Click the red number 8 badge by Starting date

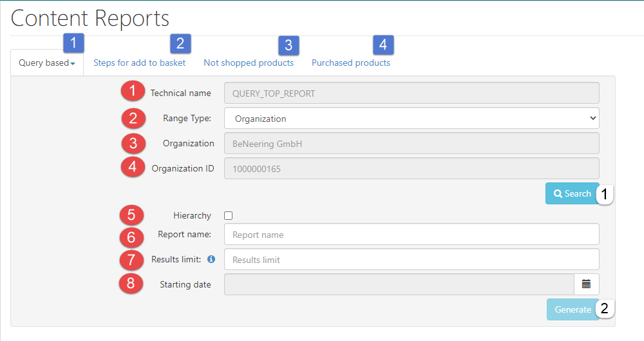132,284
